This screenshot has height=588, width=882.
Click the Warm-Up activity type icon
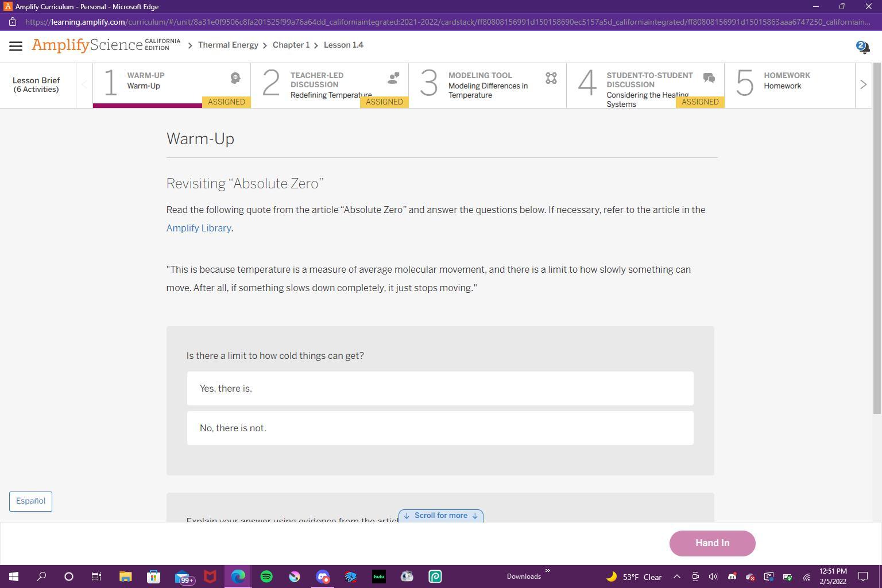[x=235, y=78]
